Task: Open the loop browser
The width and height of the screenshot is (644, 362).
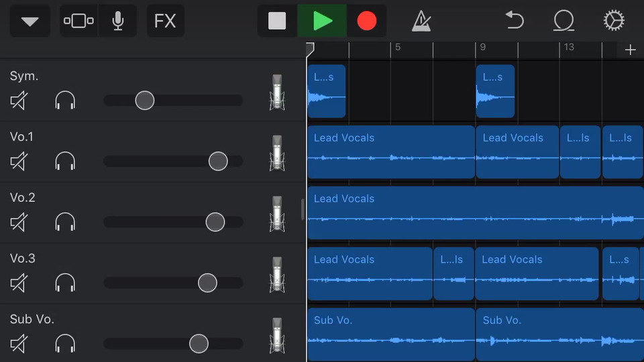Action: (x=563, y=21)
